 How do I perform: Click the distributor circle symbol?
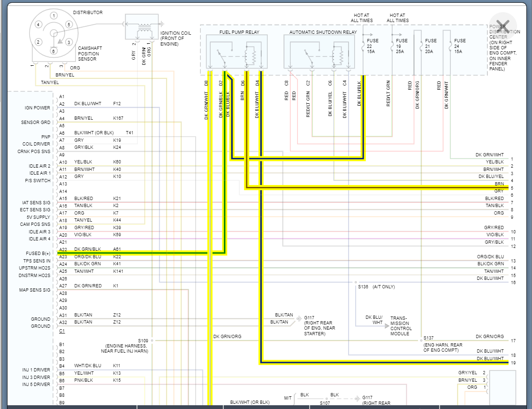point(53,33)
